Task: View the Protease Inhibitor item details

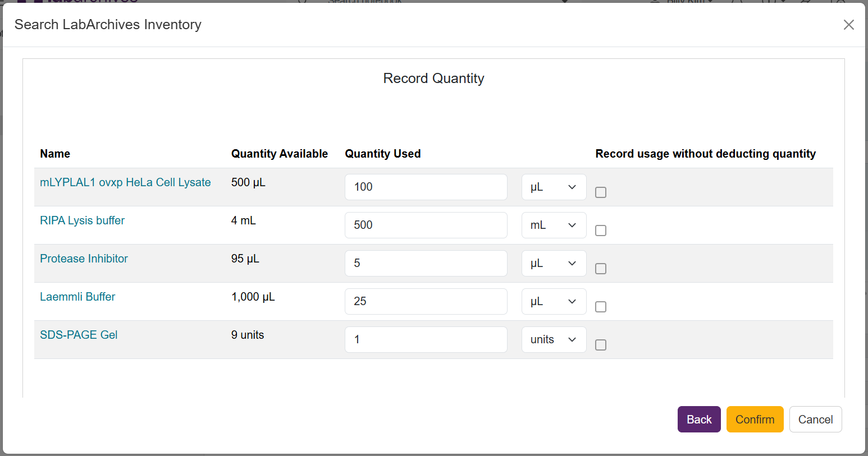Action: [84, 259]
